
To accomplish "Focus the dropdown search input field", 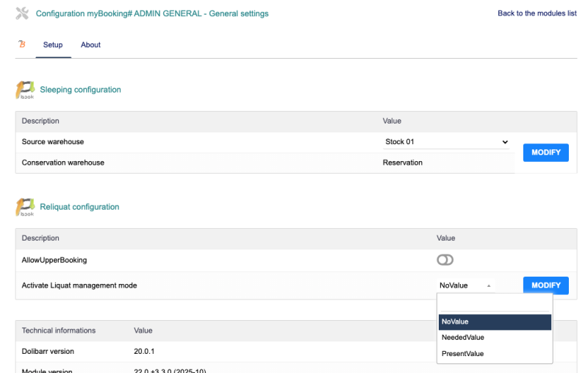I will click(494, 304).
